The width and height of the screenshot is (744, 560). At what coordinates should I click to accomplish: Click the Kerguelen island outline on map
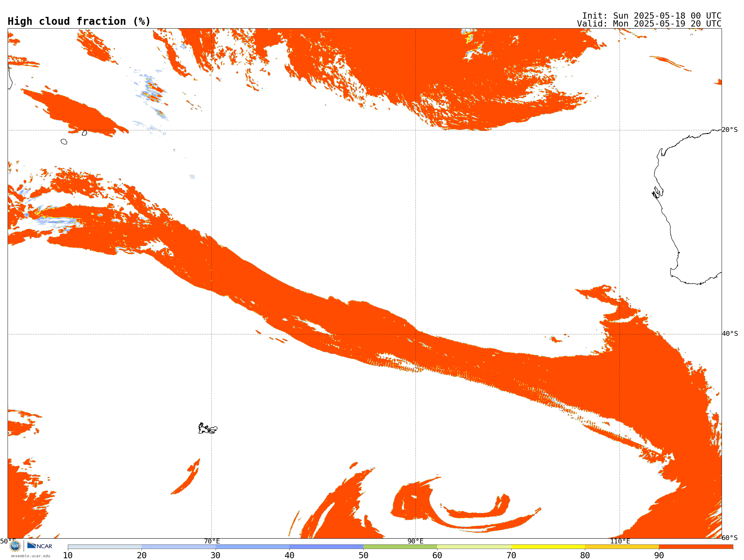click(208, 428)
